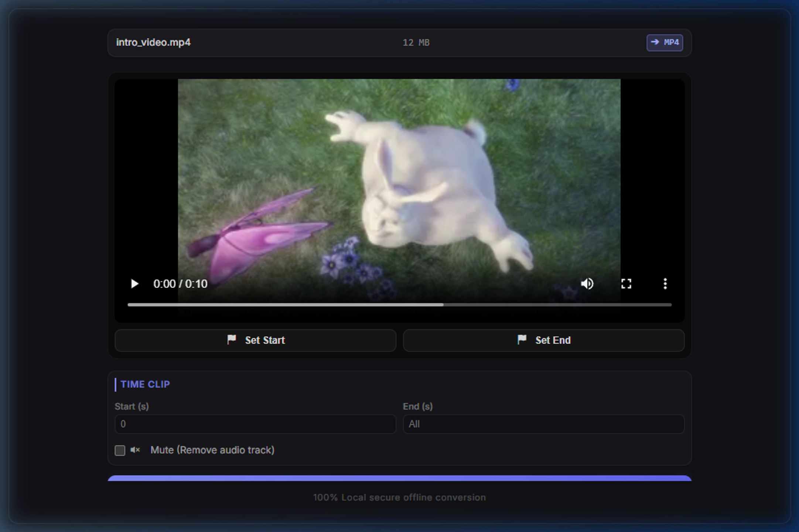This screenshot has width=799, height=532.
Task: Open the MP4 output format selector
Action: pyautogui.click(x=665, y=42)
